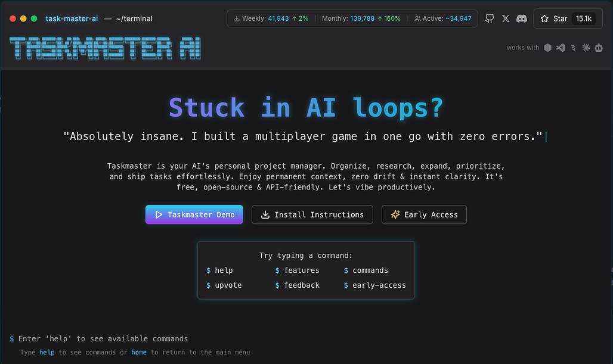Viewport: 613px width, 364px height.
Task: Click the "Absolutely insane" testimonial quote
Action: pyautogui.click(x=303, y=136)
